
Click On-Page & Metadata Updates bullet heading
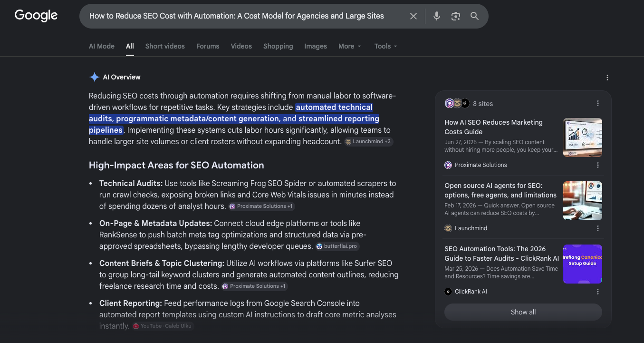coord(155,223)
